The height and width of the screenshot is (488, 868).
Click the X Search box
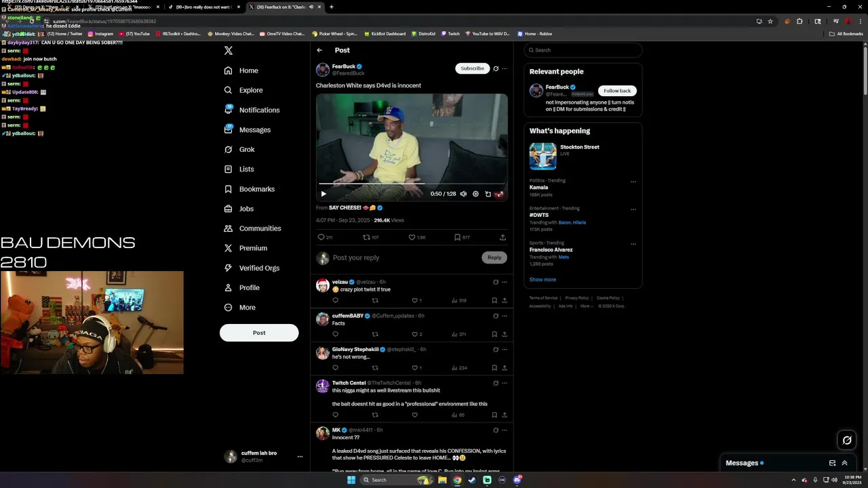tap(583, 50)
